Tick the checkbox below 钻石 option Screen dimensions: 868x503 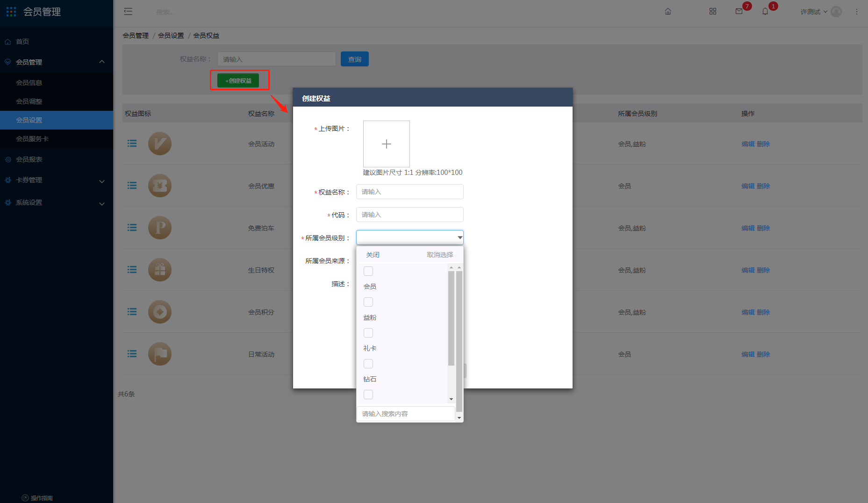(368, 395)
